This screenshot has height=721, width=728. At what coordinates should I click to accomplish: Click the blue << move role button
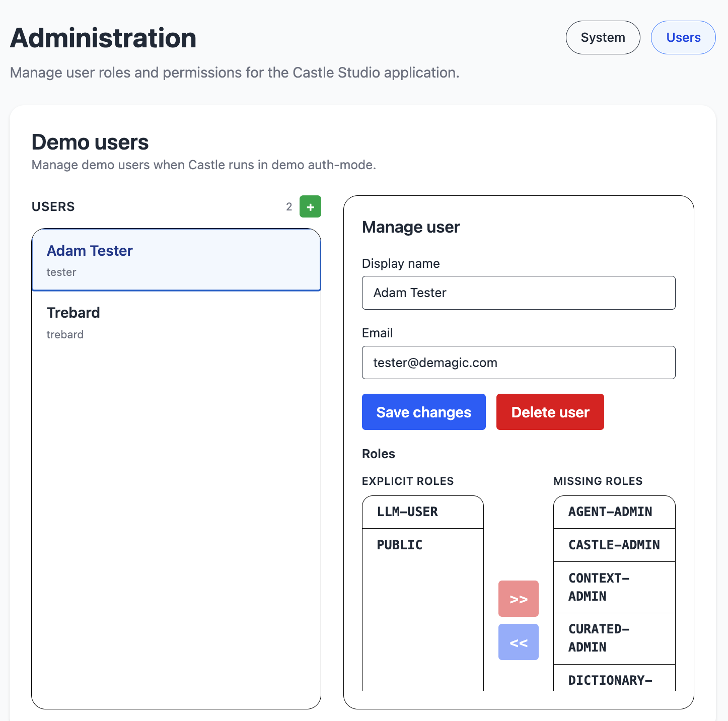[518, 642]
